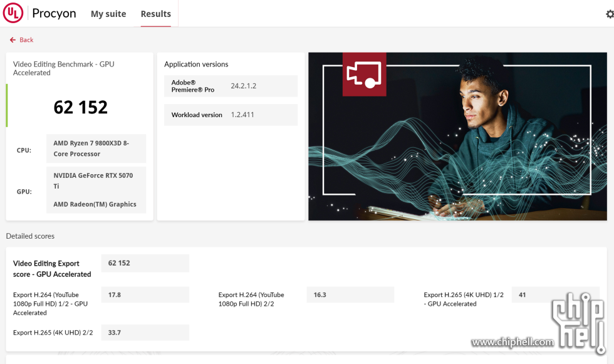Click Export H.264 1080p 2/2 label

coord(251,299)
